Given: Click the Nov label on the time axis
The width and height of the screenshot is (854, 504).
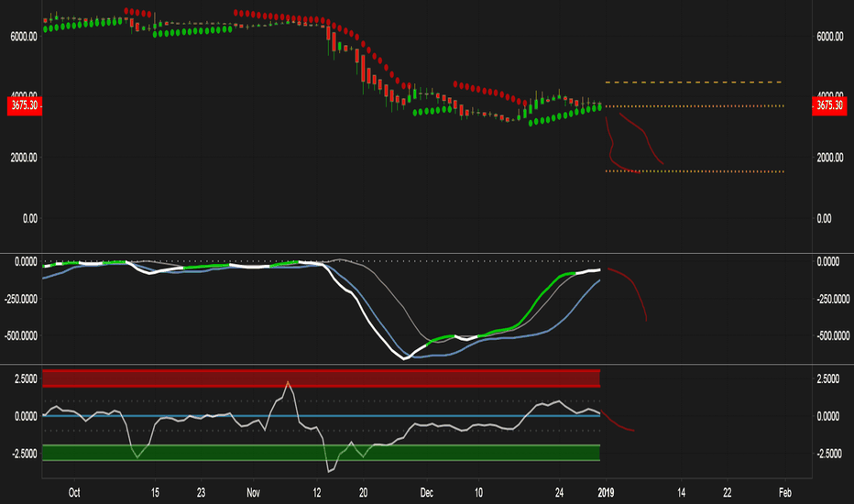Looking at the screenshot, I should click(253, 493).
